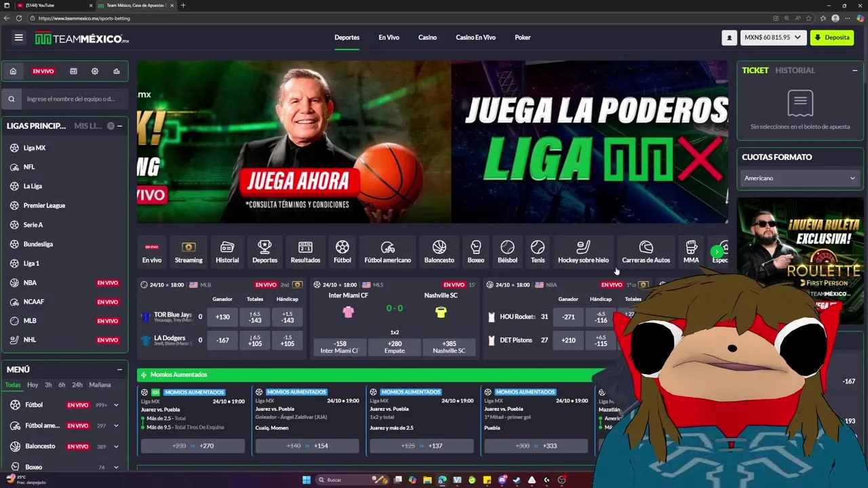This screenshot has width=868, height=488.
Task: Open the Historial category icon
Action: (x=227, y=251)
